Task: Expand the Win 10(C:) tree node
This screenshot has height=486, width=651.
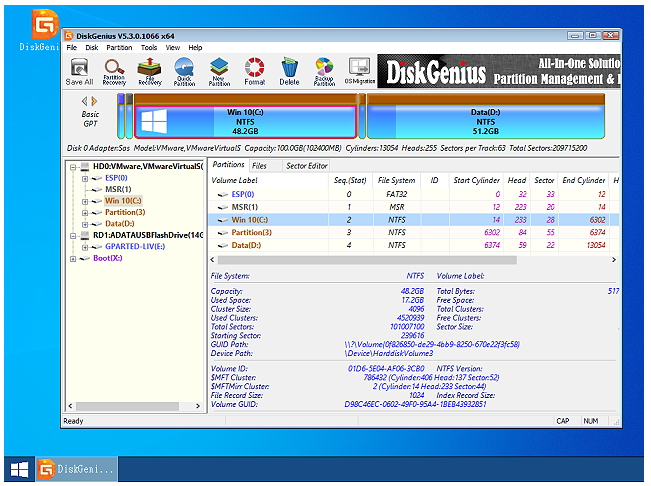Action: point(85,202)
